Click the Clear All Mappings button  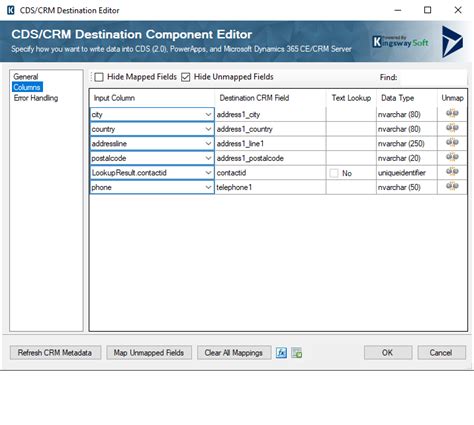(234, 353)
